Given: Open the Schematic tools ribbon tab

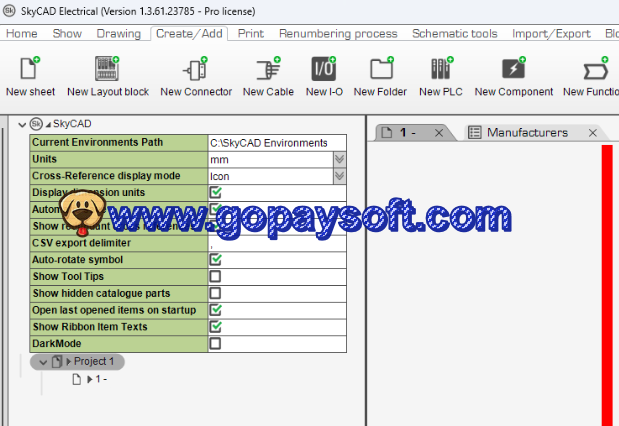Looking at the screenshot, I should click(454, 33).
